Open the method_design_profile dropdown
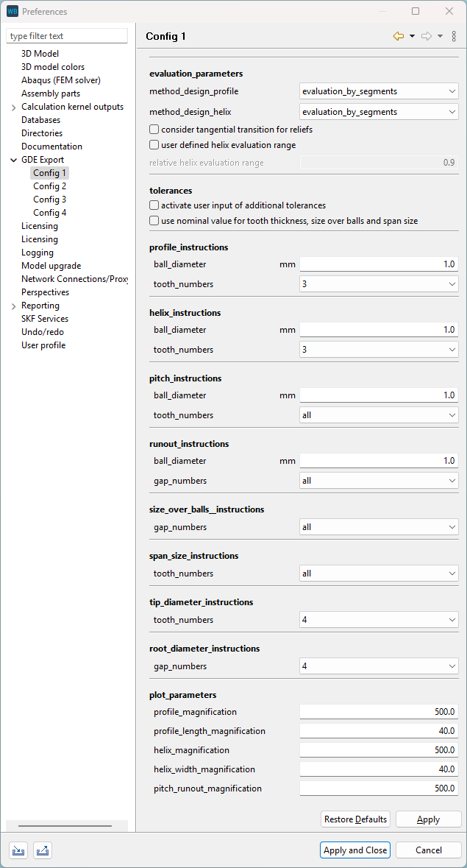The image size is (467, 868). click(x=378, y=91)
